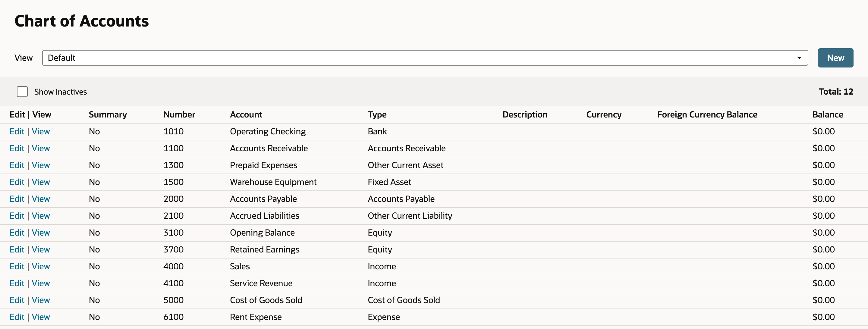Sort by the Number column header
Viewport: 868px width, 329px height.
pyautogui.click(x=179, y=114)
